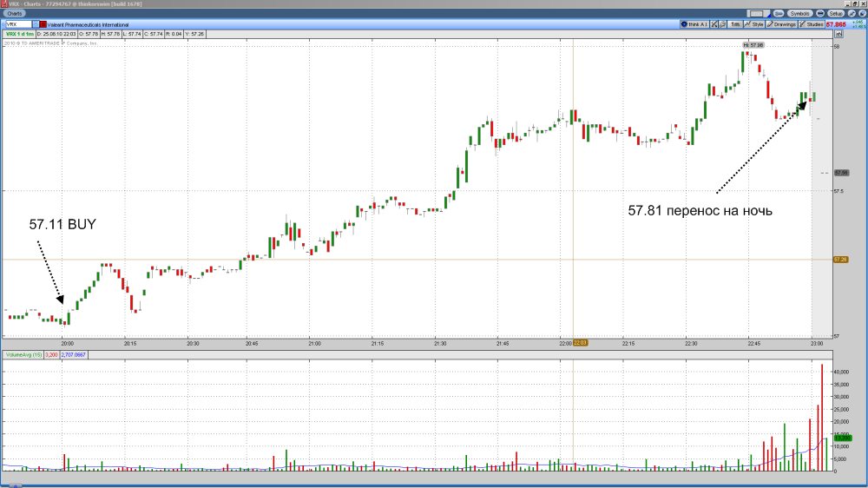Click the Y: 57.26 cursor value
The width and height of the screenshot is (868, 488).
tap(194, 34)
